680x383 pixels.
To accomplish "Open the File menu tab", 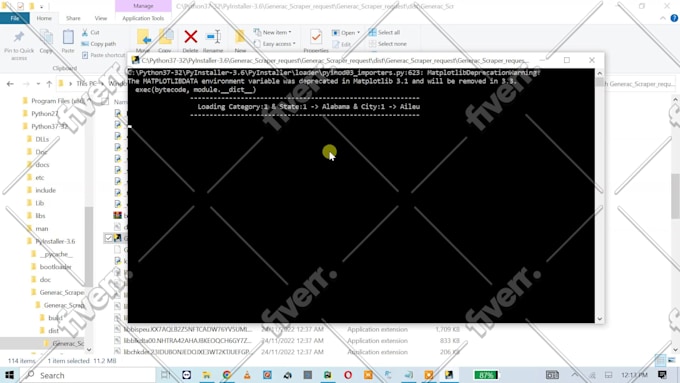I will point(15,18).
